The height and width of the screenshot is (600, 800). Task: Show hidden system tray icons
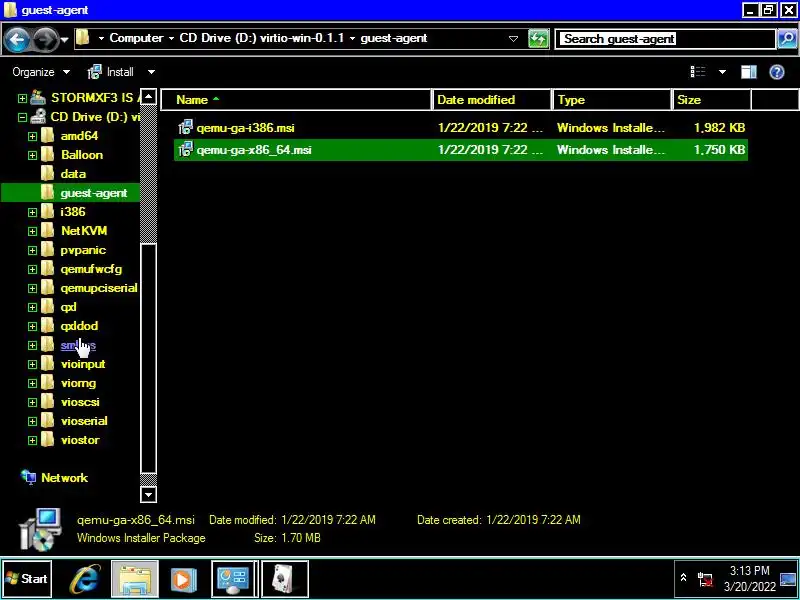tap(683, 578)
